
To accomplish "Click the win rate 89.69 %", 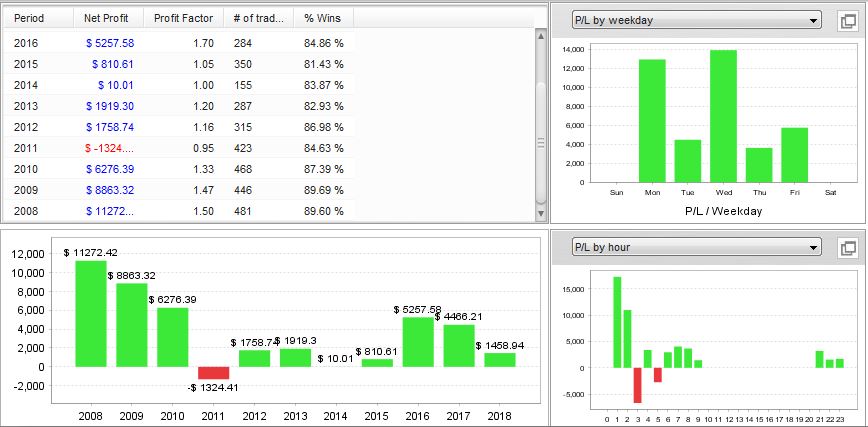I will pyautogui.click(x=324, y=190).
